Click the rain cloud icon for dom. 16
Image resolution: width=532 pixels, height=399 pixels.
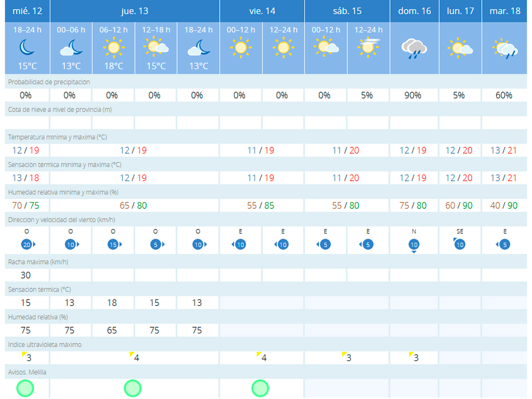[414, 49]
